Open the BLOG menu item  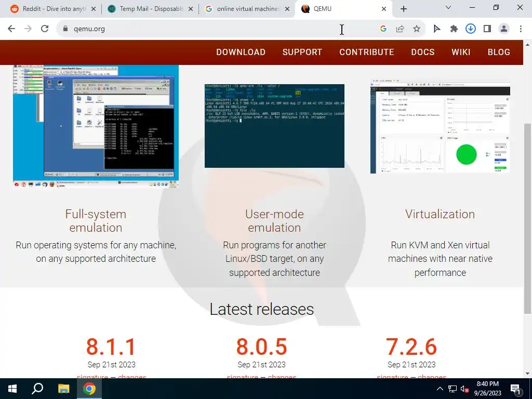(499, 52)
